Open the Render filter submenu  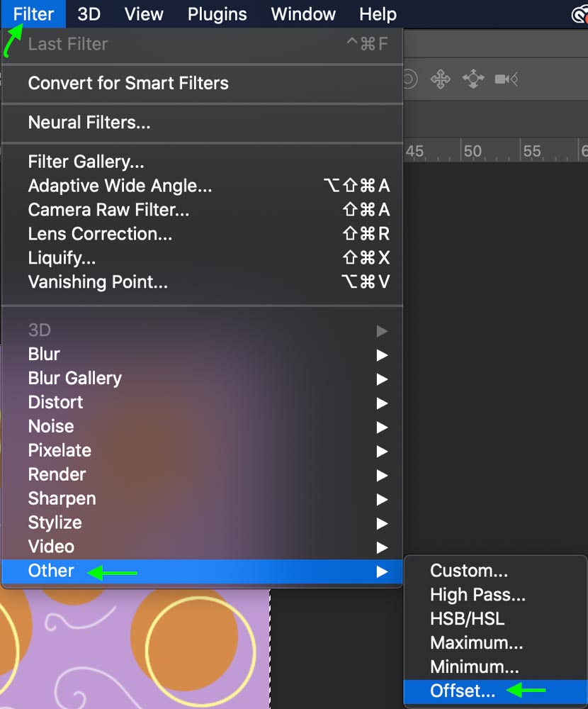57,474
